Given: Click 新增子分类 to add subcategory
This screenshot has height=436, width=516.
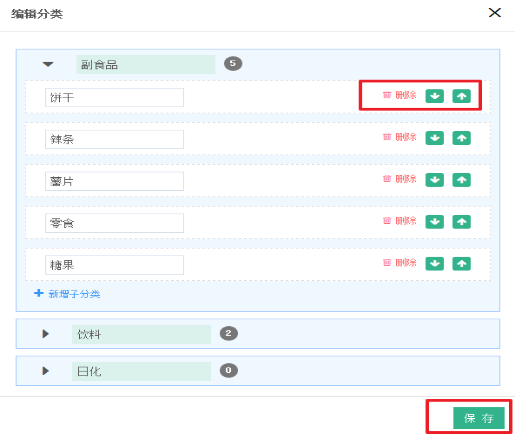Looking at the screenshot, I should tap(67, 294).
